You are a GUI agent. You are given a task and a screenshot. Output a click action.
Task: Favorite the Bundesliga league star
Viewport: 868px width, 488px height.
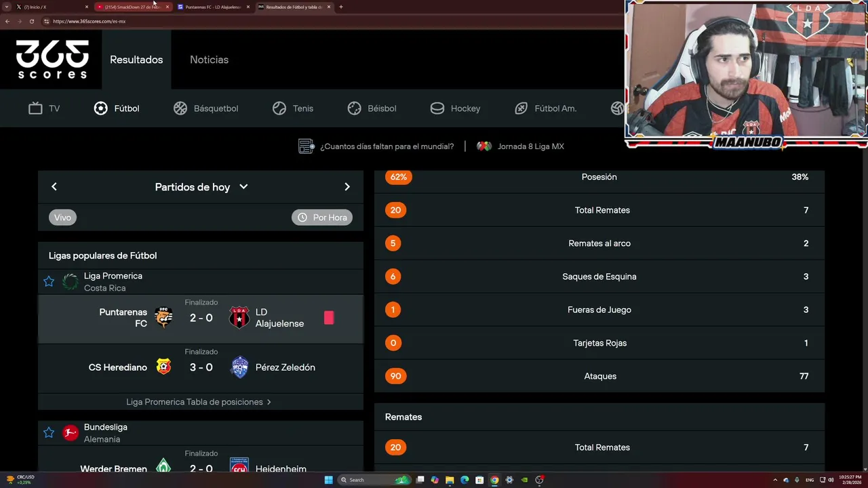point(49,432)
